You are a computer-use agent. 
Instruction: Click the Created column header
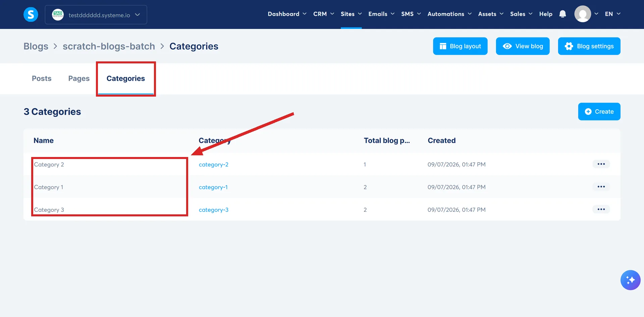click(441, 141)
